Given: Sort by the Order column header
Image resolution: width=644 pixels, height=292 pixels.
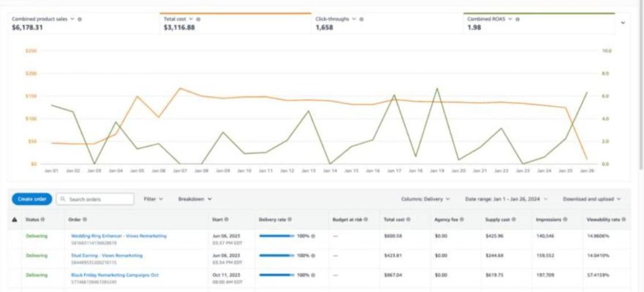Looking at the screenshot, I should 74,220.
